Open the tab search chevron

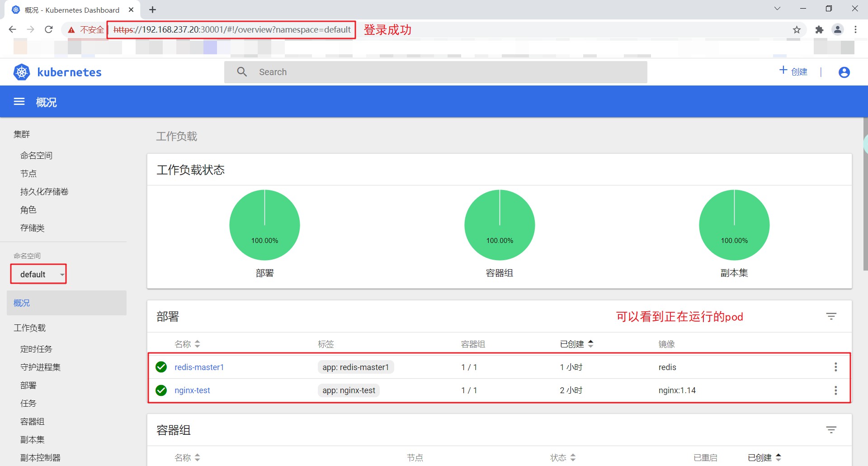(x=777, y=9)
